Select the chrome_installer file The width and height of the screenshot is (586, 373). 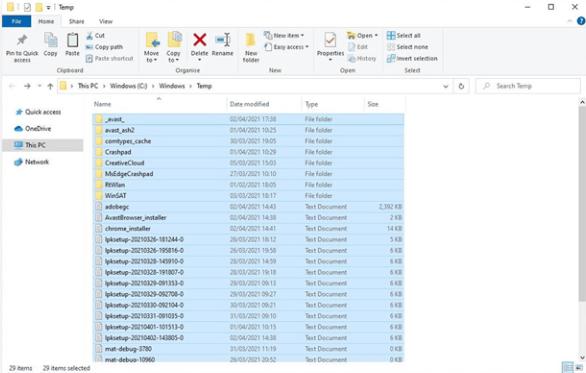(x=248, y=228)
